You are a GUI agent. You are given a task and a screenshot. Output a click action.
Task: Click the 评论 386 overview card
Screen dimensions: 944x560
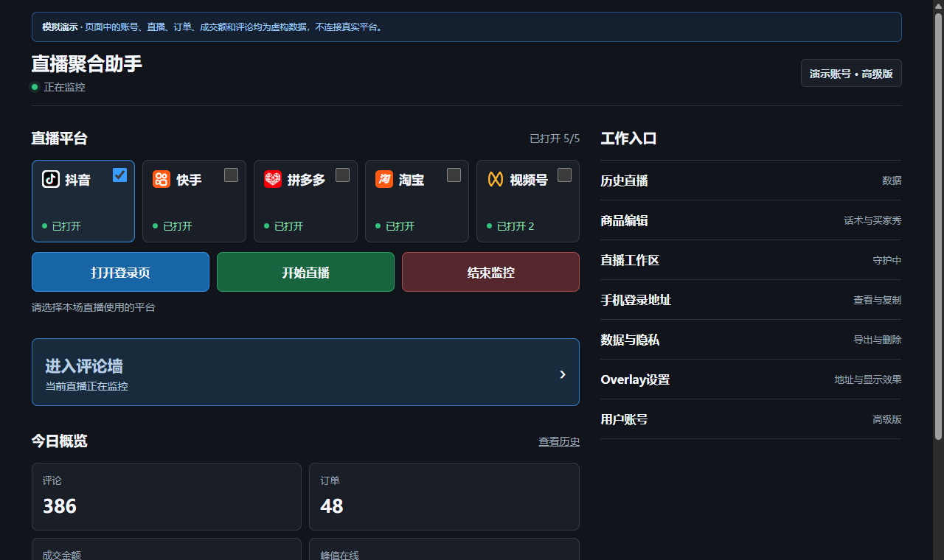(x=167, y=497)
